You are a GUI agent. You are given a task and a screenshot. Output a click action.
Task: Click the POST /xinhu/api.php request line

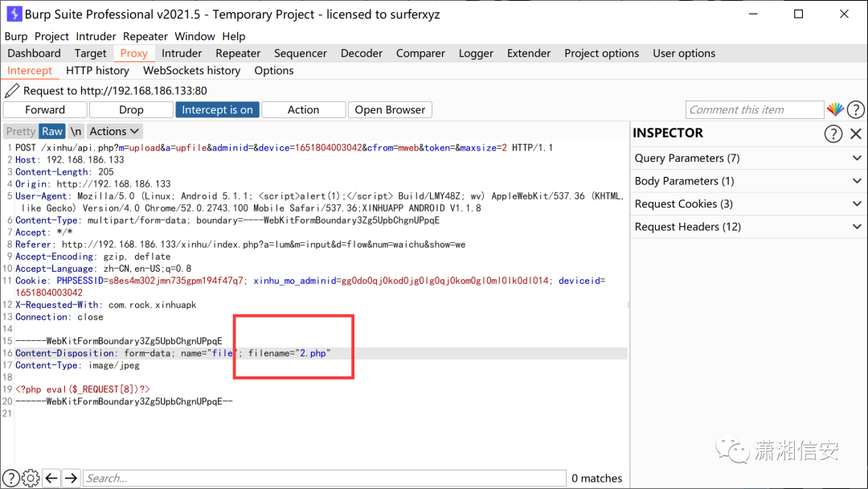pyautogui.click(x=284, y=148)
